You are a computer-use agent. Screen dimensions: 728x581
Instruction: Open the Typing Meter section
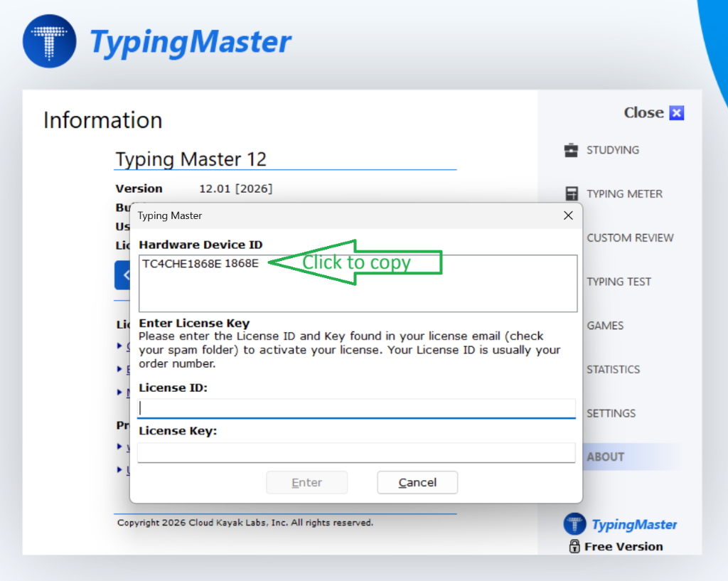[624, 193]
